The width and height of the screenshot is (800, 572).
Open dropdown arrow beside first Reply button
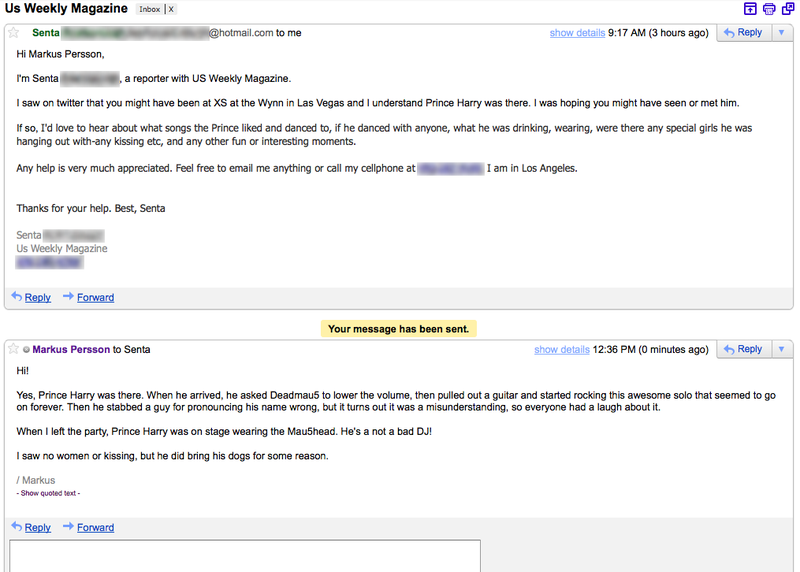pyautogui.click(x=782, y=33)
